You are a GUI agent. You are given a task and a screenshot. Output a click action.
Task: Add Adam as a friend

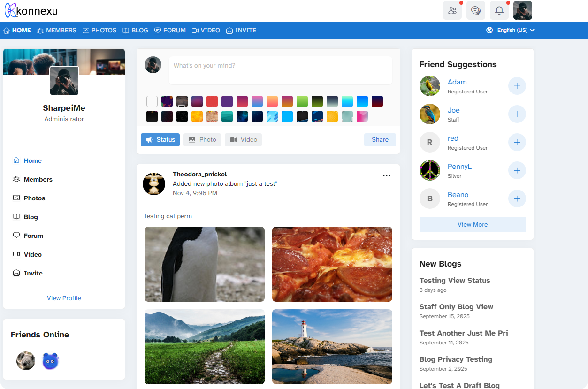tap(517, 86)
